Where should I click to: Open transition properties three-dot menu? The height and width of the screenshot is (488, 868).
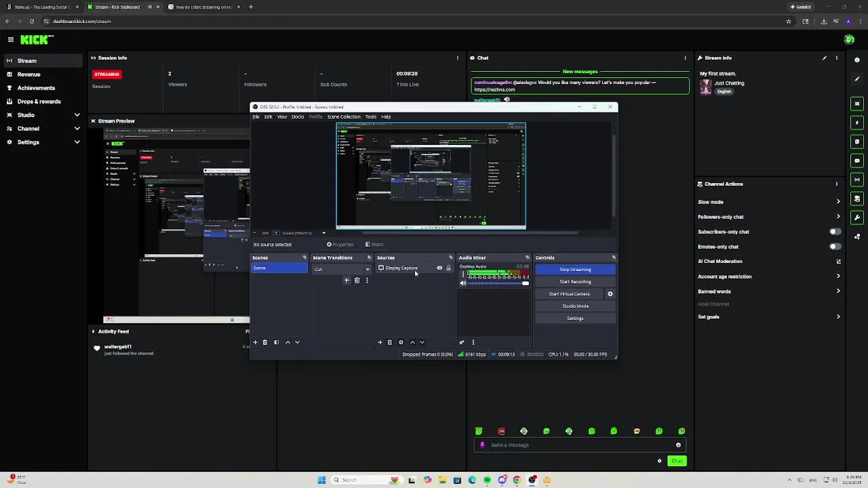(x=367, y=280)
